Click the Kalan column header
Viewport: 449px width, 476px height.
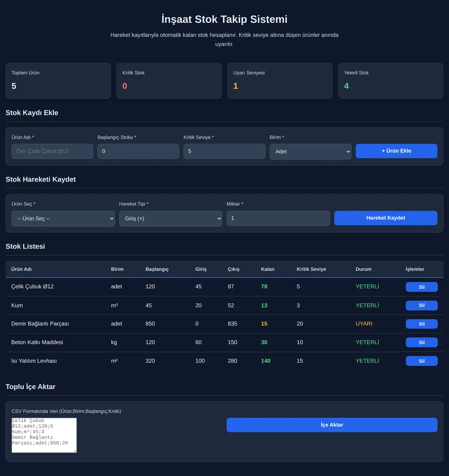(x=268, y=269)
